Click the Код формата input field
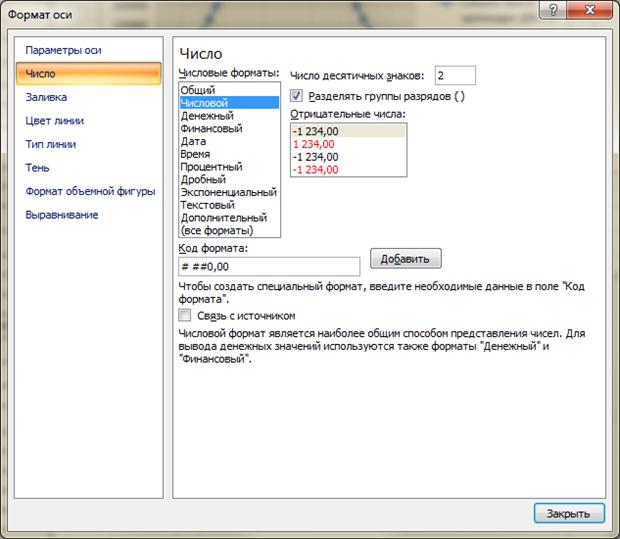The image size is (620, 539). pyautogui.click(x=269, y=267)
